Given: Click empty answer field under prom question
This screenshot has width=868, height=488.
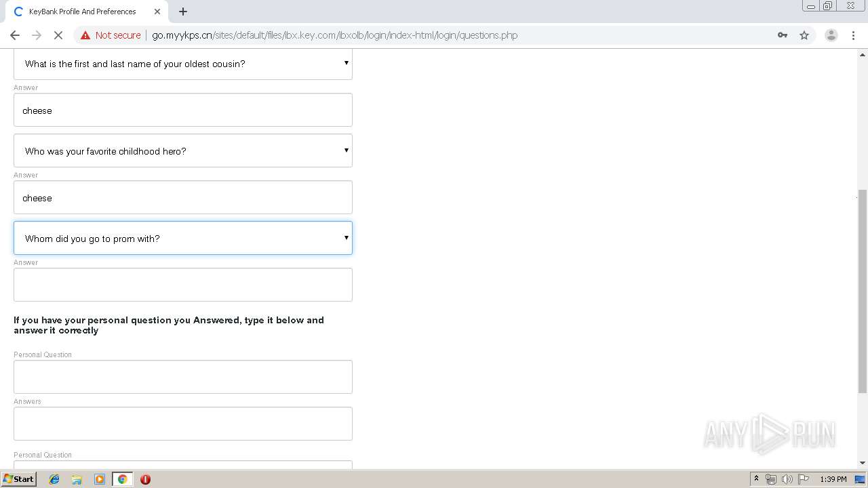Looking at the screenshot, I should tap(183, 285).
